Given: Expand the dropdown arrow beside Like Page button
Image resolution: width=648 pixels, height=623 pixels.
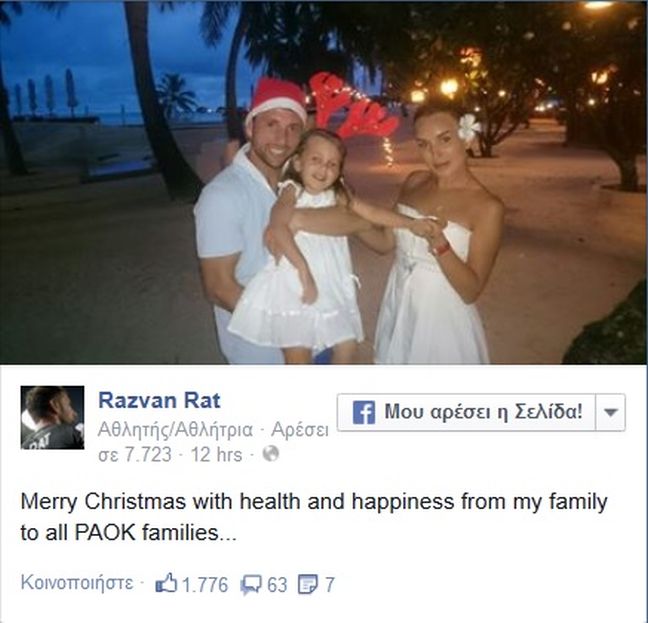Looking at the screenshot, I should [610, 412].
